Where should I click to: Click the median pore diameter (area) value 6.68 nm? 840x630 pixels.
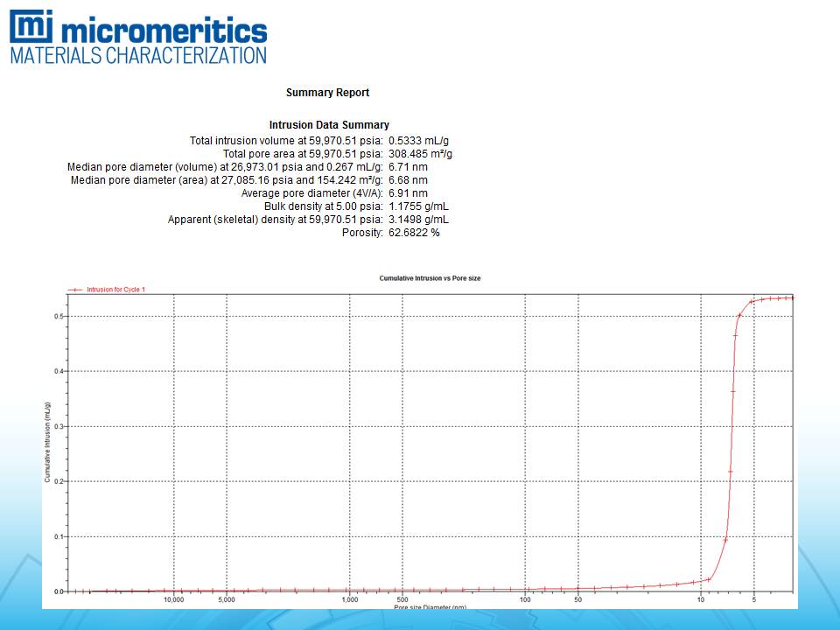408,180
